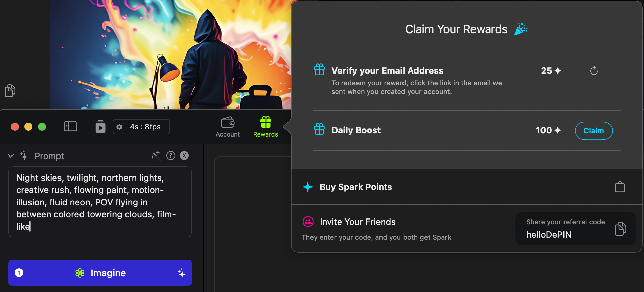Click the copy icon beside the image

point(10,90)
